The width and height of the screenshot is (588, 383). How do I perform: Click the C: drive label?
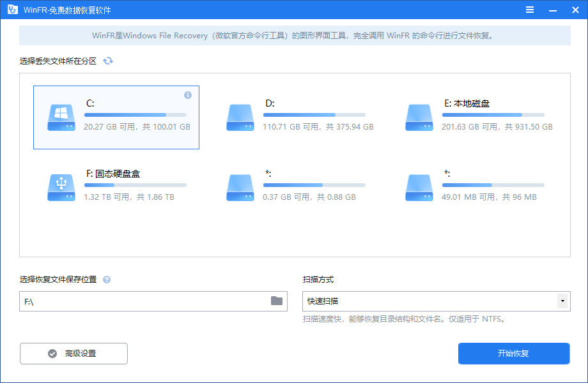(x=90, y=103)
